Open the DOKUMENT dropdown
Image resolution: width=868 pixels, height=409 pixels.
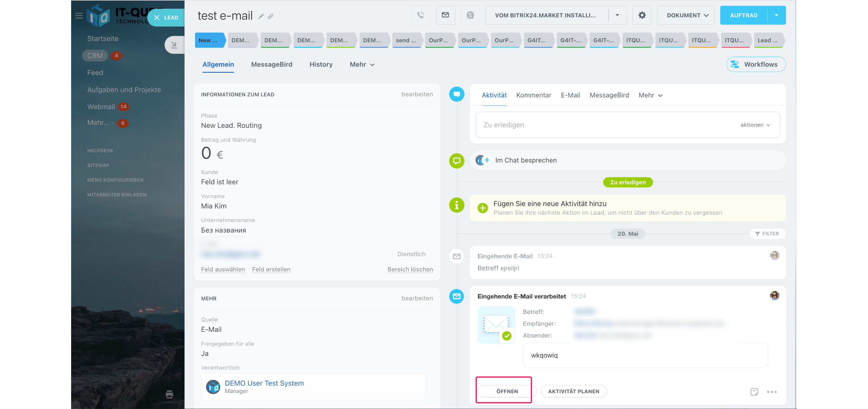[x=686, y=15]
